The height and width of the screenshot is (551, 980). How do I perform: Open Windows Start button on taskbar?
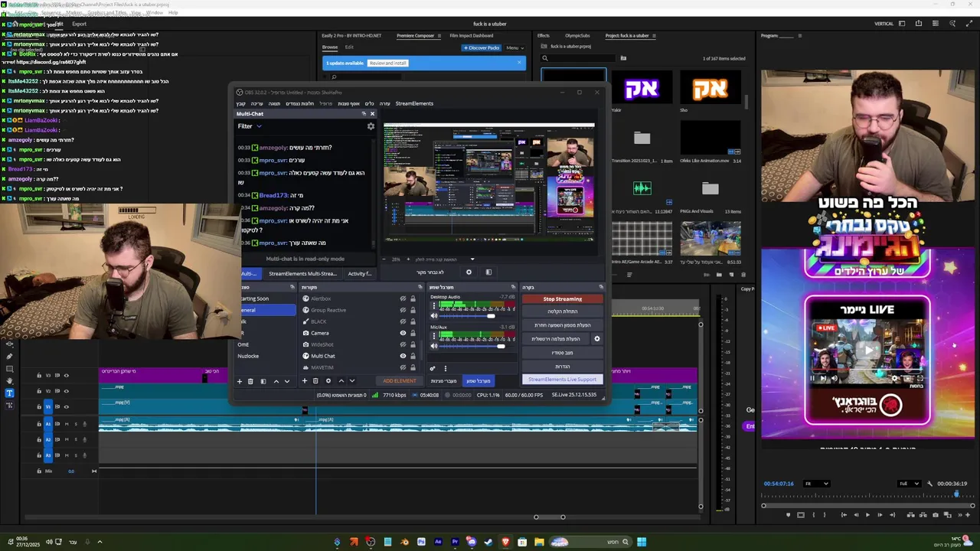click(642, 542)
